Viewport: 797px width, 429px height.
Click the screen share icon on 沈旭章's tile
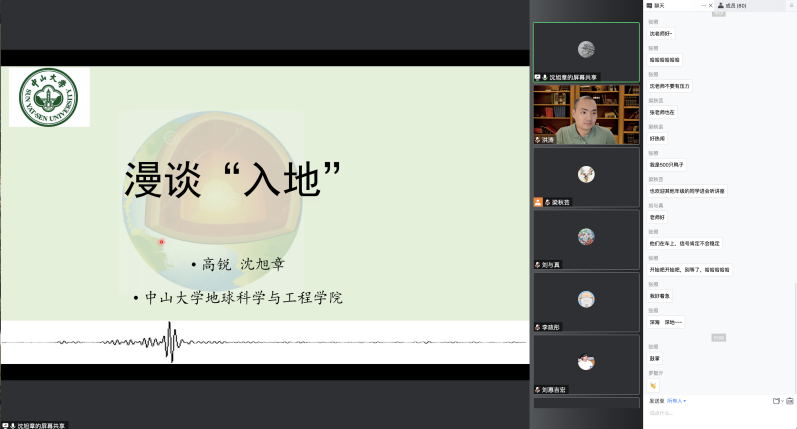(x=537, y=76)
